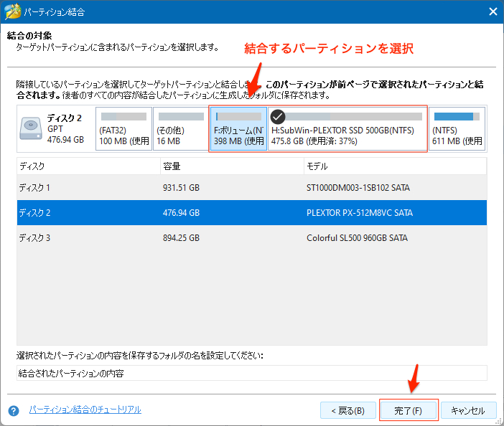
Task: Click the checkmark on H: SubWin partition
Action: 278,118
